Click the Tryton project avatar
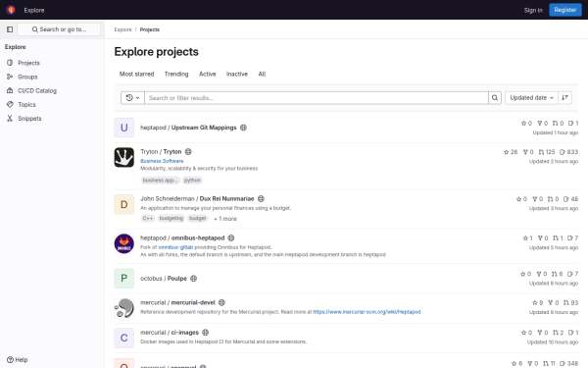This screenshot has width=588, height=368. 124,157
